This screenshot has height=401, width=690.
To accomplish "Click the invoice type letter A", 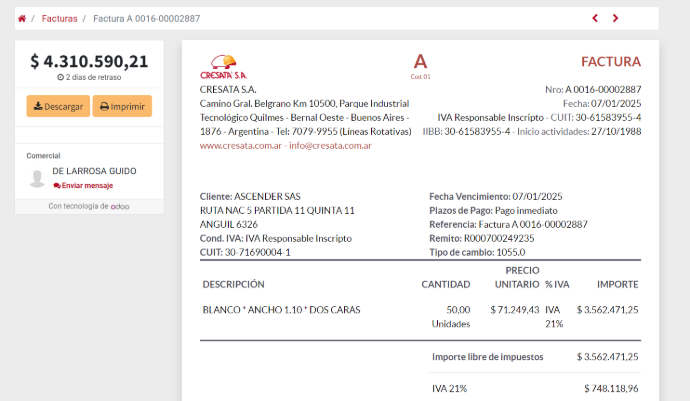I will tap(420, 61).
